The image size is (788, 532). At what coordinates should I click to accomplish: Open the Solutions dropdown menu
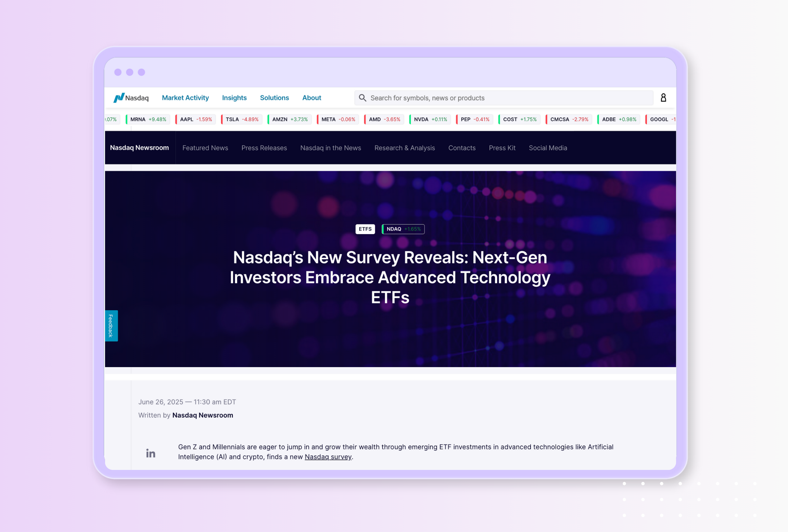coord(274,98)
